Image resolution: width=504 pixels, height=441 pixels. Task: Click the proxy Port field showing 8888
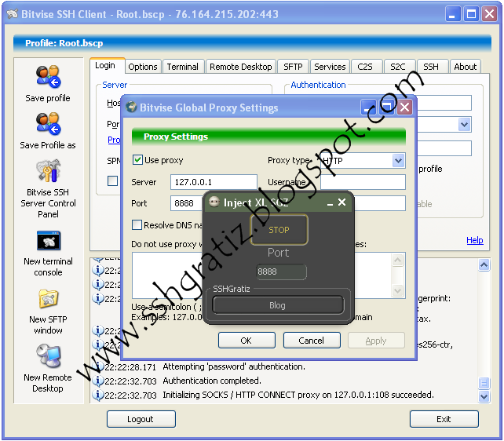pyautogui.click(x=187, y=203)
